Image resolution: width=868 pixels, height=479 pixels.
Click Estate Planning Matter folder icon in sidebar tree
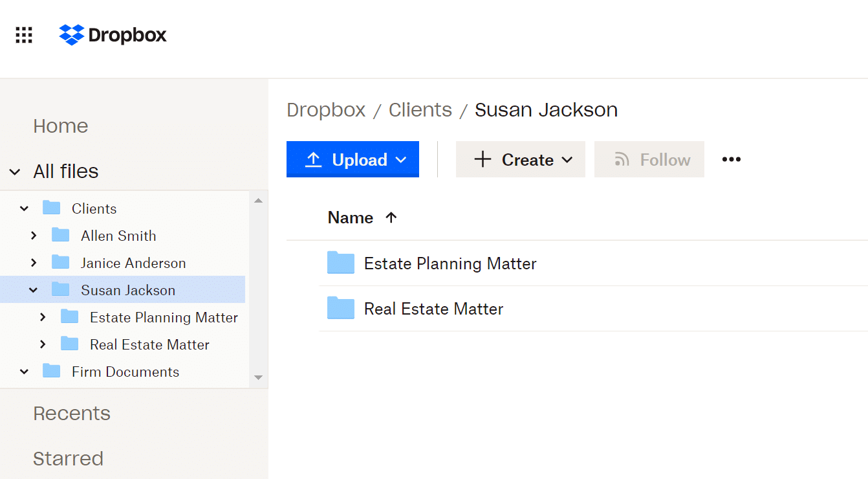tap(69, 317)
